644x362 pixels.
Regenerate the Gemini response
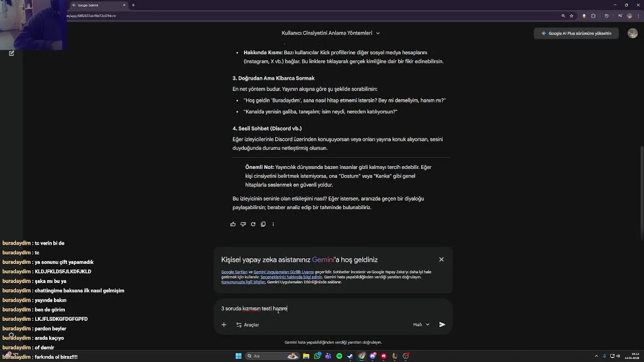pos(253,224)
